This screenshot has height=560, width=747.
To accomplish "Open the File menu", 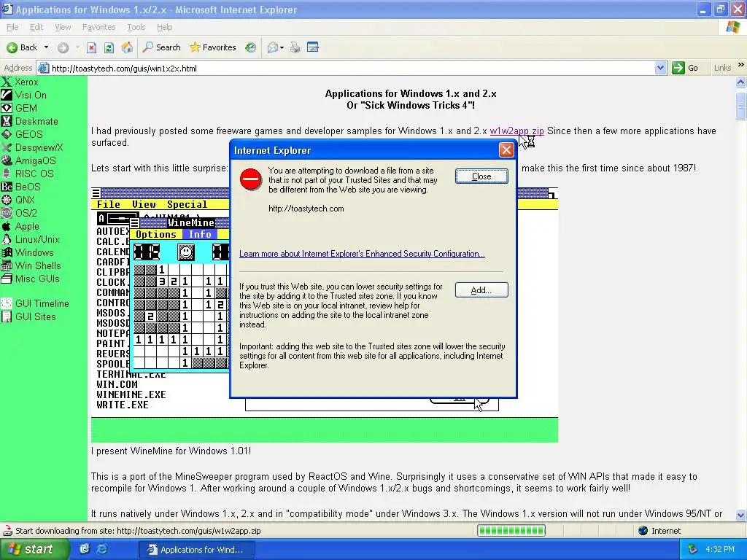I will pos(12,27).
